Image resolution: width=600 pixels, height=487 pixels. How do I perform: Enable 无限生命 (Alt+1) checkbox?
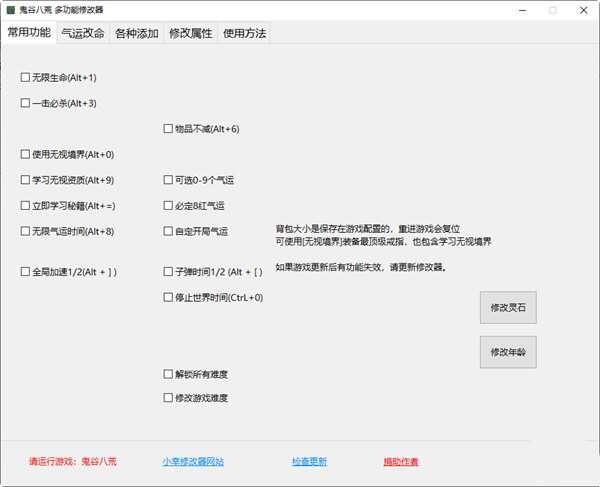[x=26, y=77]
